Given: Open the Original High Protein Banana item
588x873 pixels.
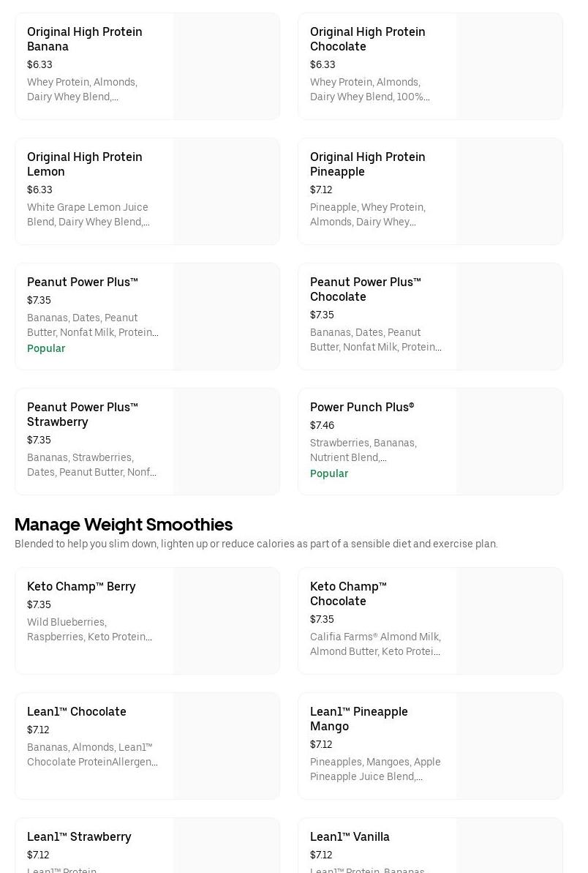Looking at the screenshot, I should 85,39.
